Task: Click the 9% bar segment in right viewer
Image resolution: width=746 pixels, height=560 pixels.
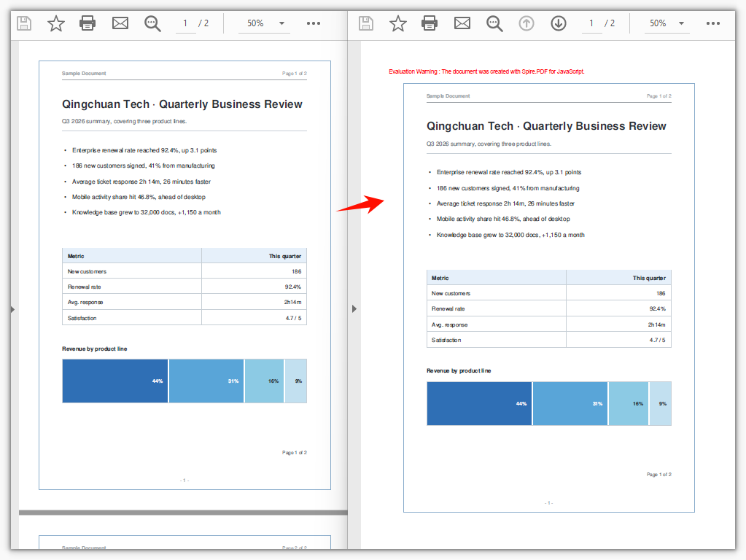Action: point(661,403)
